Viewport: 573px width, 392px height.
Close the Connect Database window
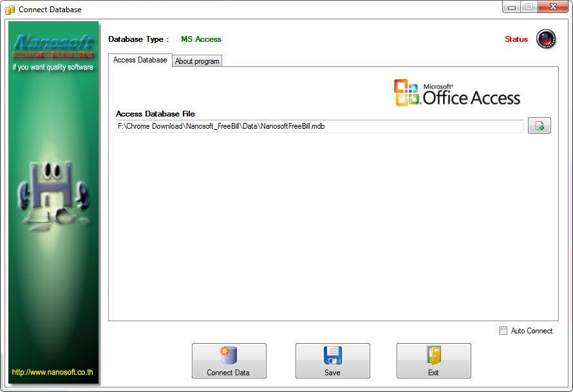click(551, 7)
